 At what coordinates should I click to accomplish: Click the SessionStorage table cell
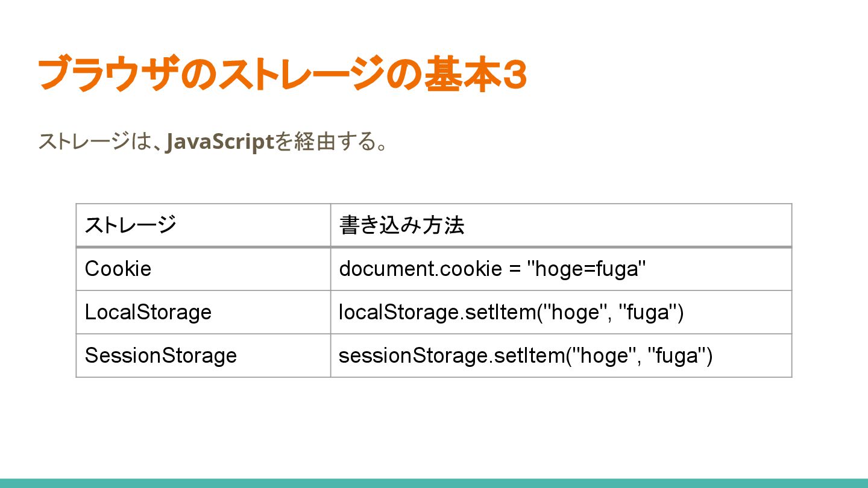[203, 355]
